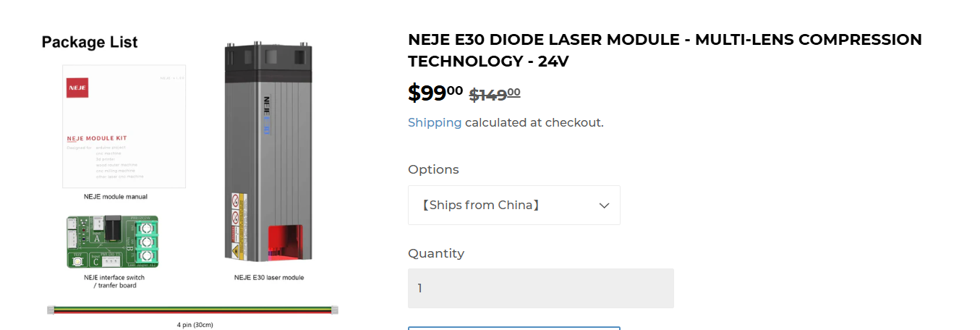980x330 pixels.
Task: Select the NEJE E30 product title heading
Action: [664, 50]
